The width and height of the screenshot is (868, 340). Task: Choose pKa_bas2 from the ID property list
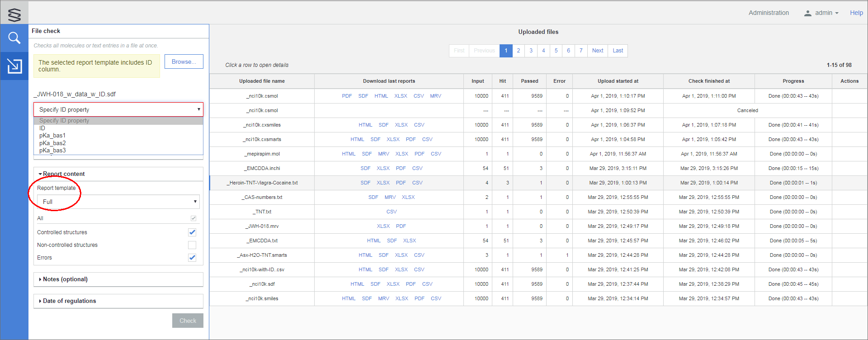52,143
